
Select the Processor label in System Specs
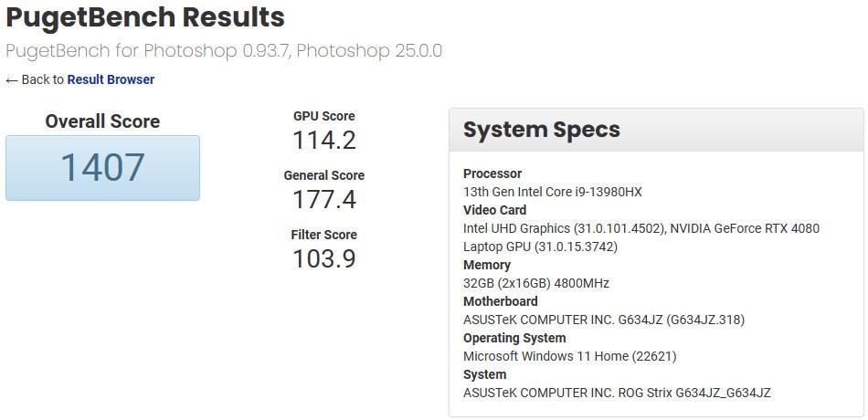pyautogui.click(x=492, y=173)
